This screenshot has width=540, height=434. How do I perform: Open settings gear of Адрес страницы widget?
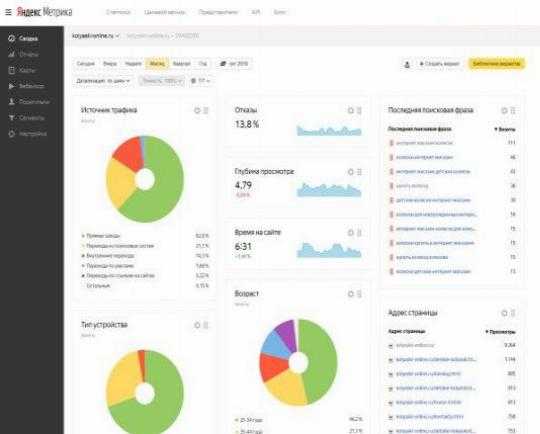coord(504,313)
